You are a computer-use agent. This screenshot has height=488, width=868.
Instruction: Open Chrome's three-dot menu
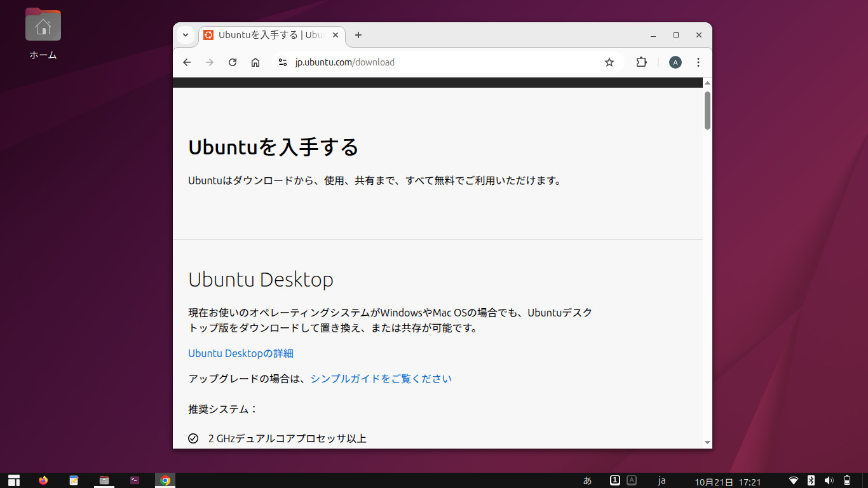click(698, 62)
